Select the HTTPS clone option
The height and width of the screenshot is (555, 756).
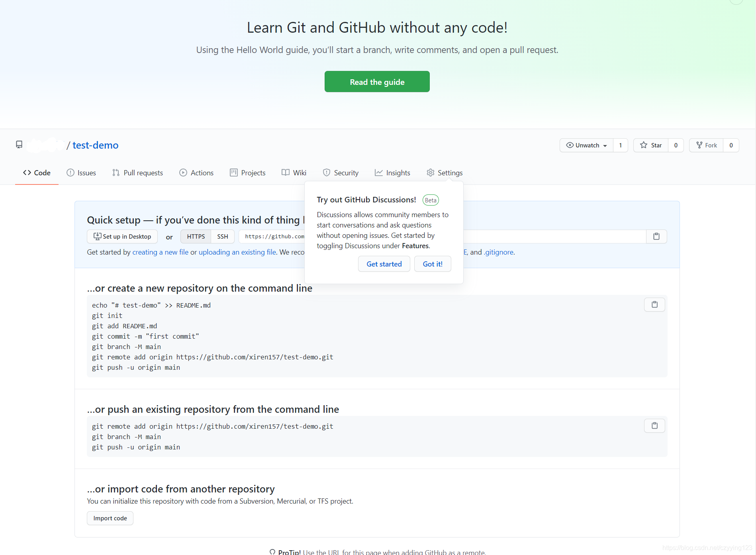pos(196,236)
